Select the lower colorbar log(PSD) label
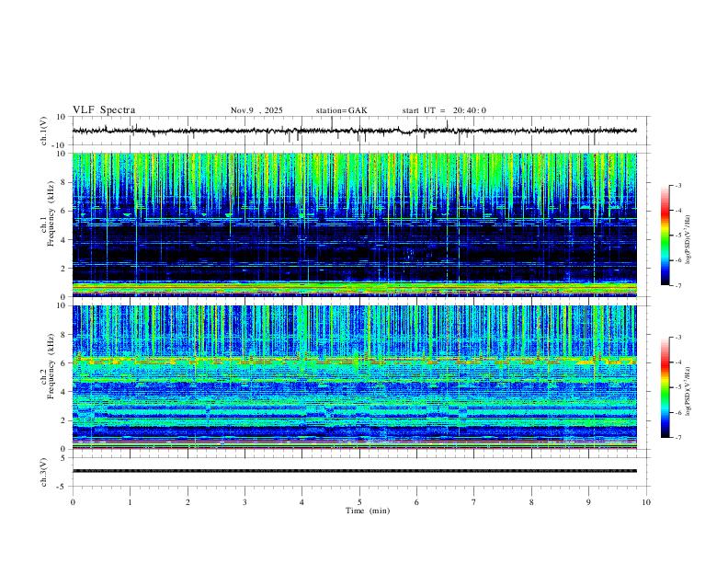The image size is (728, 563). 688,391
